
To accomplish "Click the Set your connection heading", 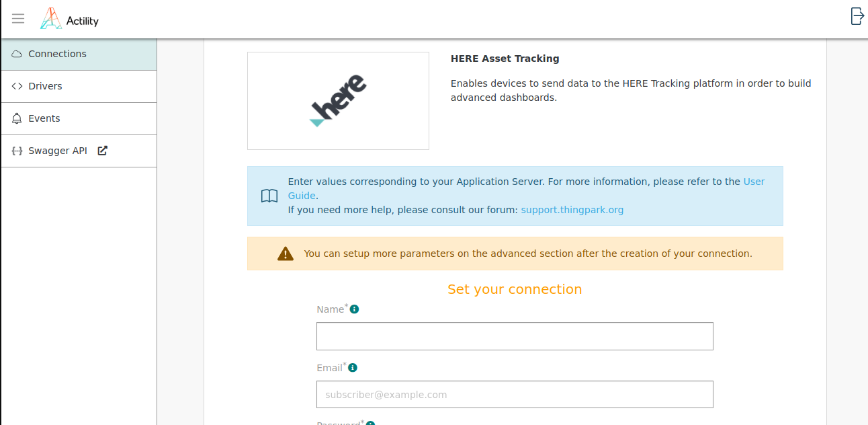I will pos(515,289).
